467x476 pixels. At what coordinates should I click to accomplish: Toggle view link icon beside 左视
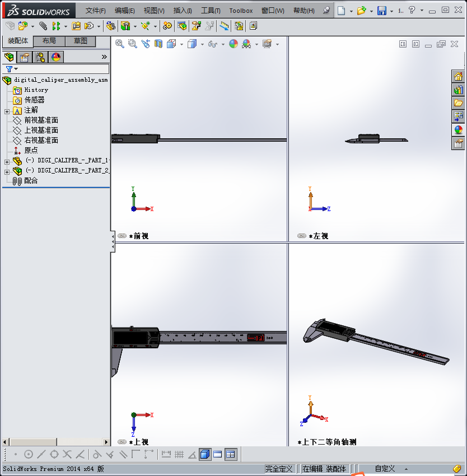pyautogui.click(x=301, y=236)
